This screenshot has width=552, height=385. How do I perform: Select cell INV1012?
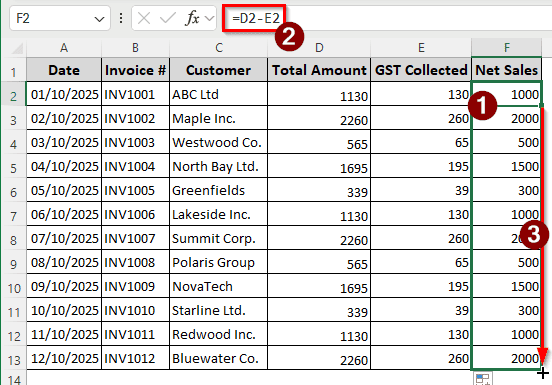point(136,358)
